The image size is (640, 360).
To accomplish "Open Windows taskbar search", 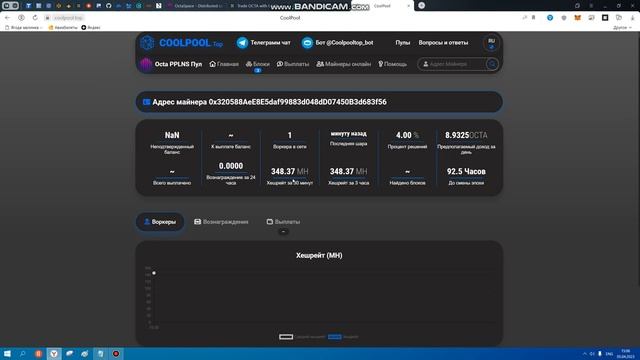I will [x=23, y=353].
